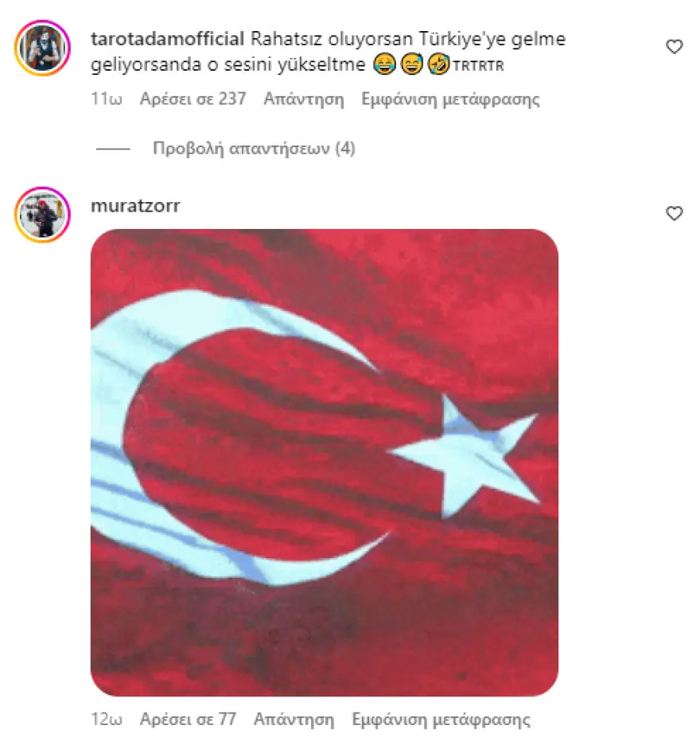This screenshot has height=749, width=700.
Task: Open the Turkish flag image from muratzorr
Action: tap(325, 463)
